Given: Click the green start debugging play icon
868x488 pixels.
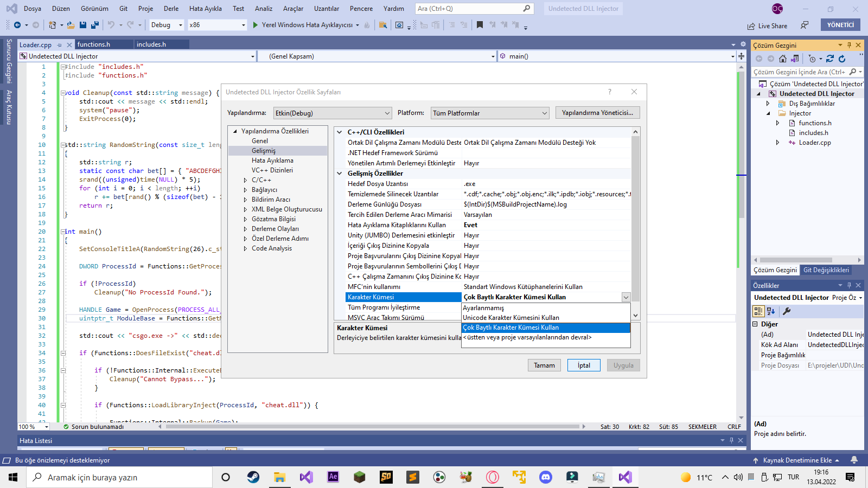Looking at the screenshot, I should pyautogui.click(x=256, y=25).
